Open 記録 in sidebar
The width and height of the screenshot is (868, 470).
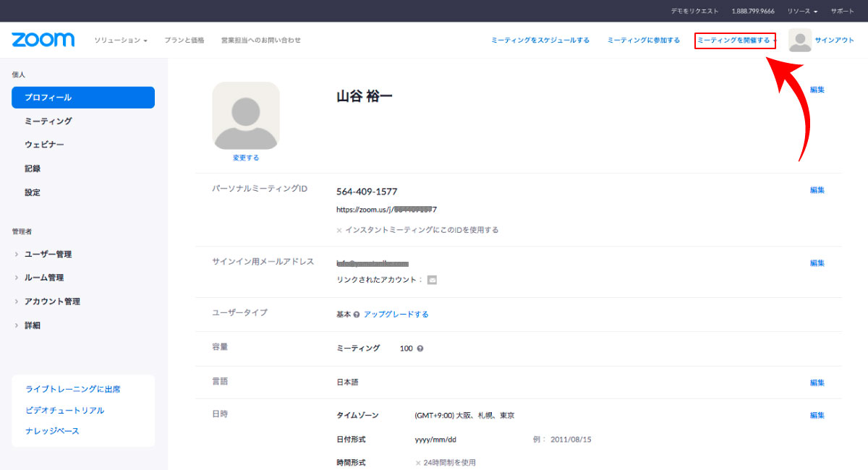point(33,168)
